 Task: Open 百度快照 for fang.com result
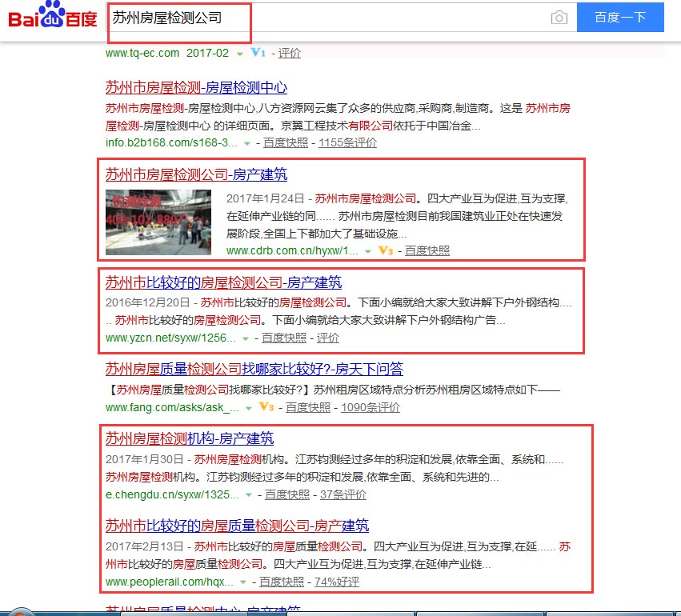coord(308,407)
